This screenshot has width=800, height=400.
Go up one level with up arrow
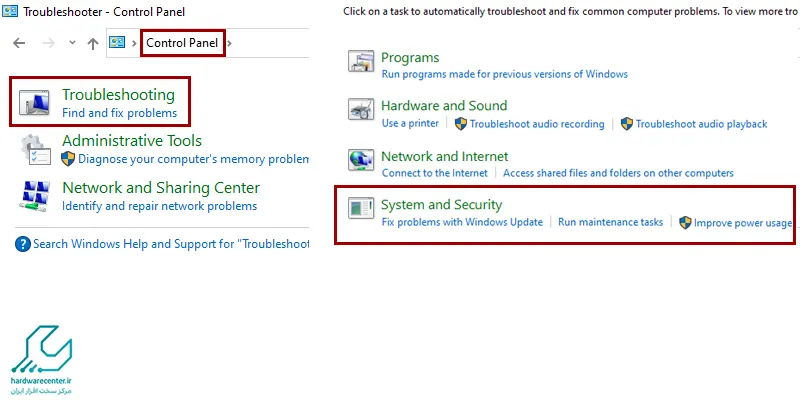click(92, 43)
